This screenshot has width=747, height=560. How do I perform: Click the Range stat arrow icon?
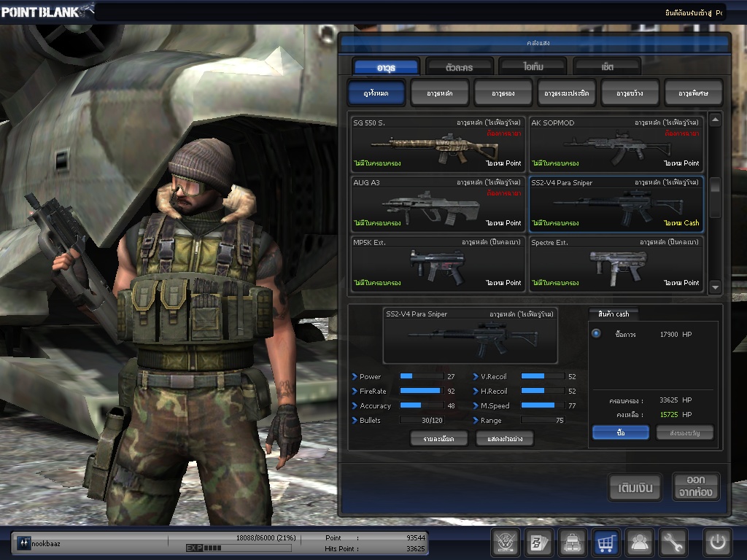[x=476, y=421]
